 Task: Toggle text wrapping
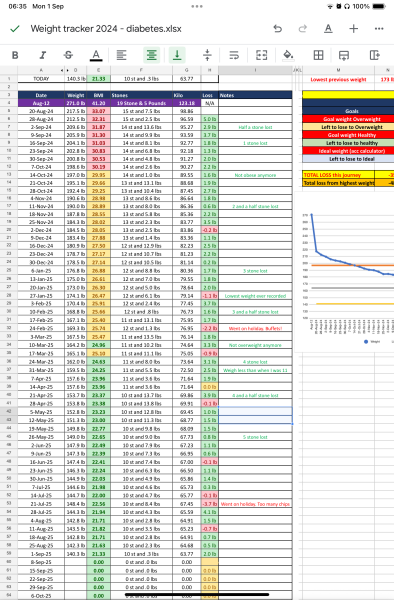pyautogui.click(x=234, y=55)
